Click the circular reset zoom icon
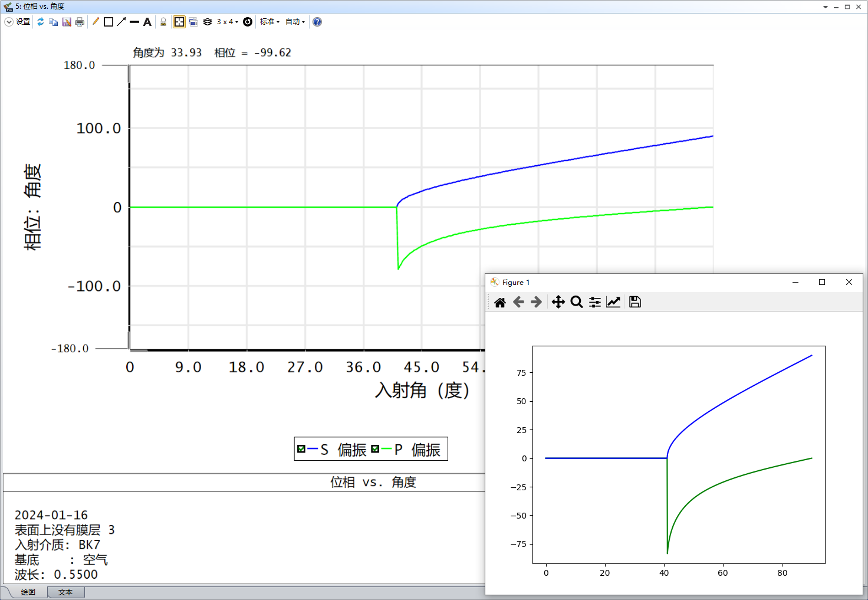868x600 pixels. click(248, 22)
